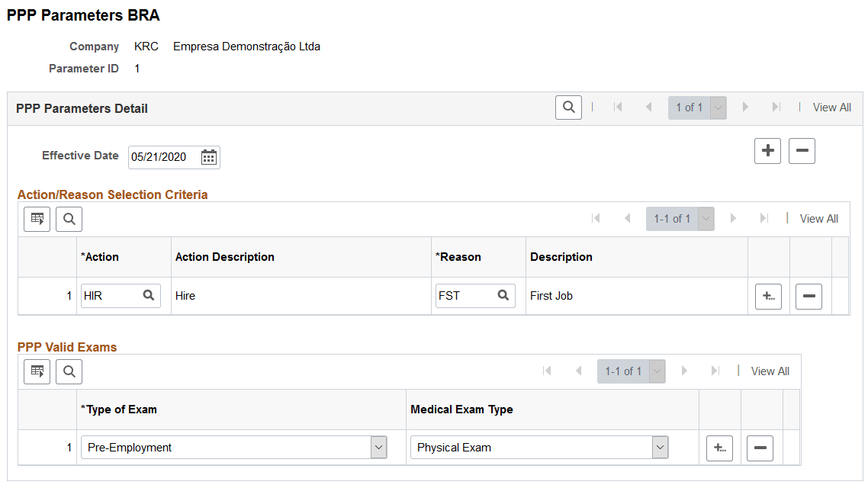This screenshot has width=868, height=485.
Task: Click search icon in Action/Reason grid toolbar
Action: (69, 219)
